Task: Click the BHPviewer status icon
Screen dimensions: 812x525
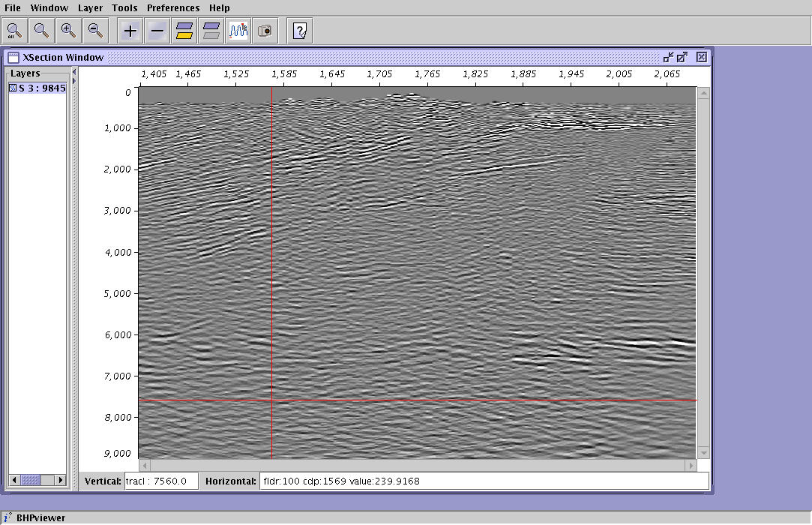Action: pyautogui.click(x=7, y=517)
